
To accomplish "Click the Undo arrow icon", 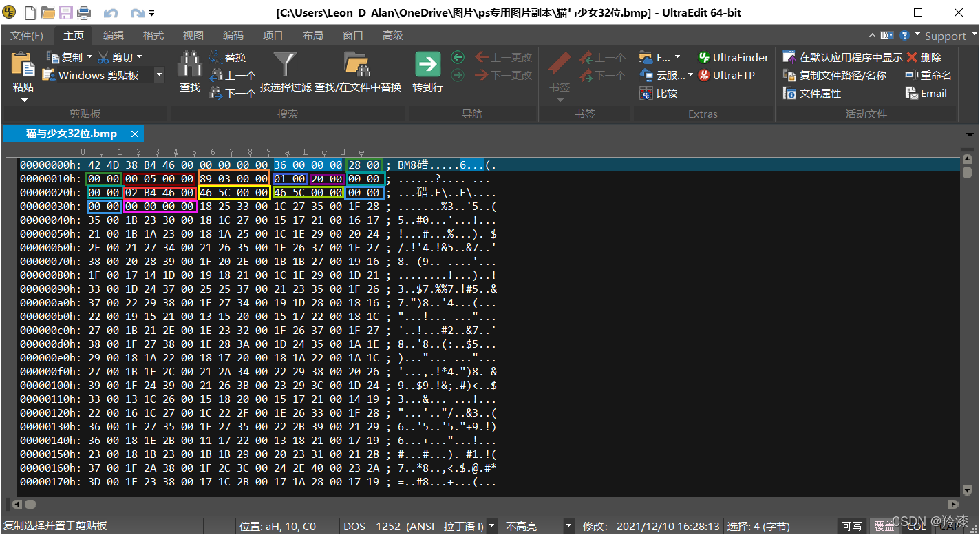I will click(110, 12).
